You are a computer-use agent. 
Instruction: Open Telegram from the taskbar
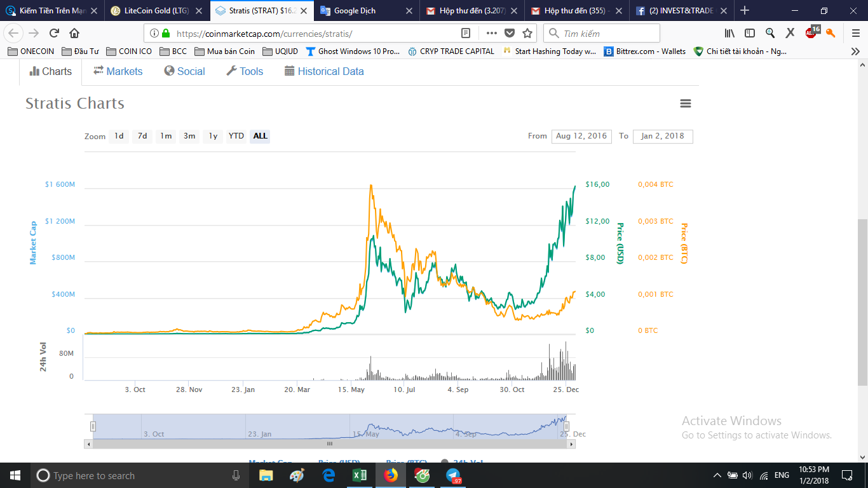point(452,475)
